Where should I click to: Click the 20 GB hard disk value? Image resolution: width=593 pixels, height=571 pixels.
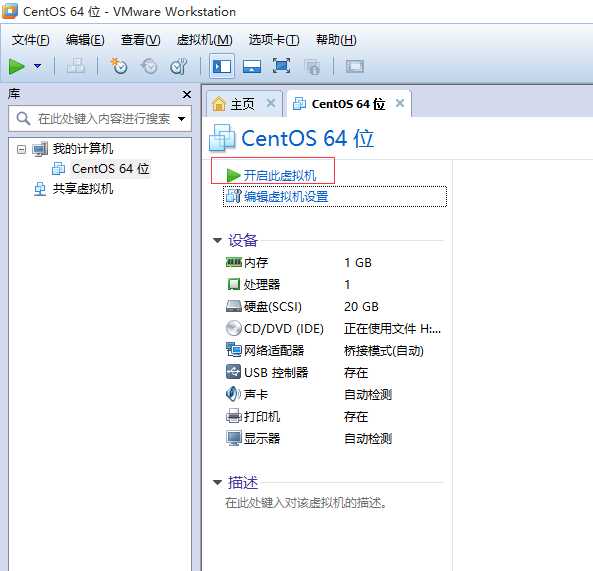pyautogui.click(x=361, y=306)
